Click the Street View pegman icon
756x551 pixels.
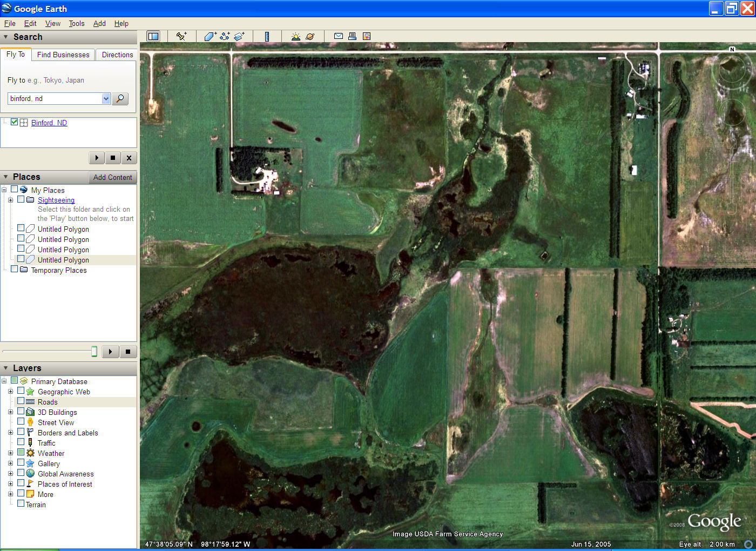click(x=30, y=422)
